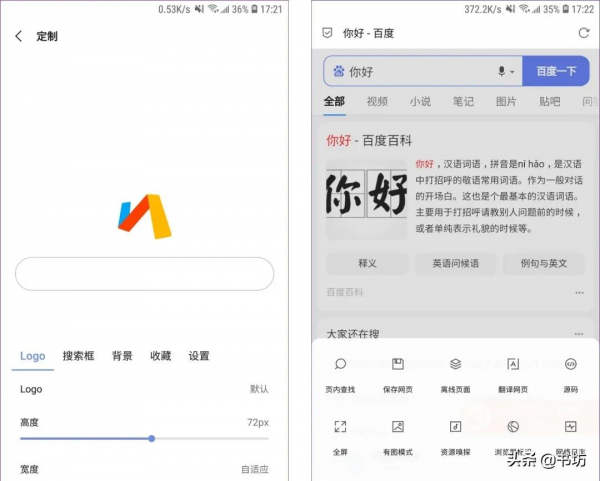
Task: Open the 你好 - 百度百科 result link
Action: point(369,140)
